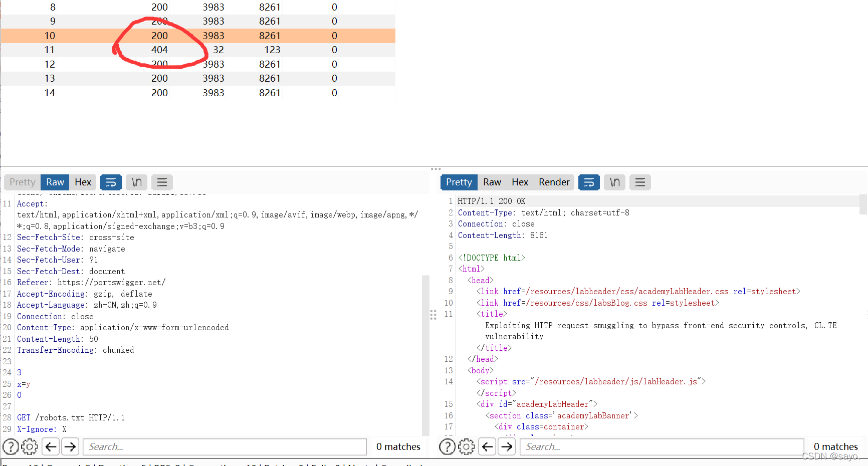Click the Sec-Fetch-Site: cross-site header
The width and height of the screenshot is (868, 466).
tap(76, 237)
